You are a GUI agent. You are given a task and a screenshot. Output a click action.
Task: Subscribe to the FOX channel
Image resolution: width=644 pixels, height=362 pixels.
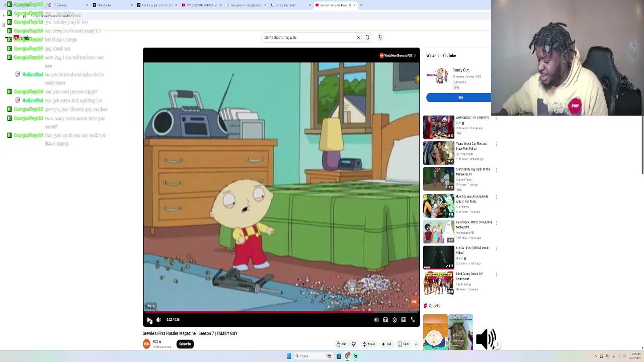click(x=185, y=344)
